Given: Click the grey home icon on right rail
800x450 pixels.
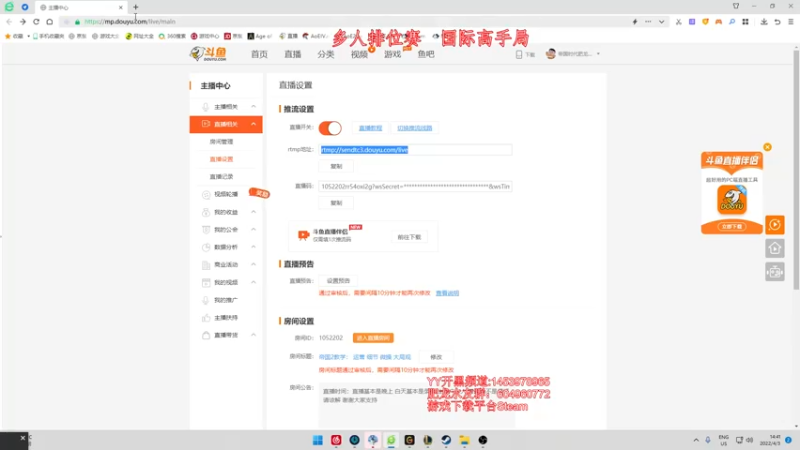Looking at the screenshot, I should click(x=775, y=248).
